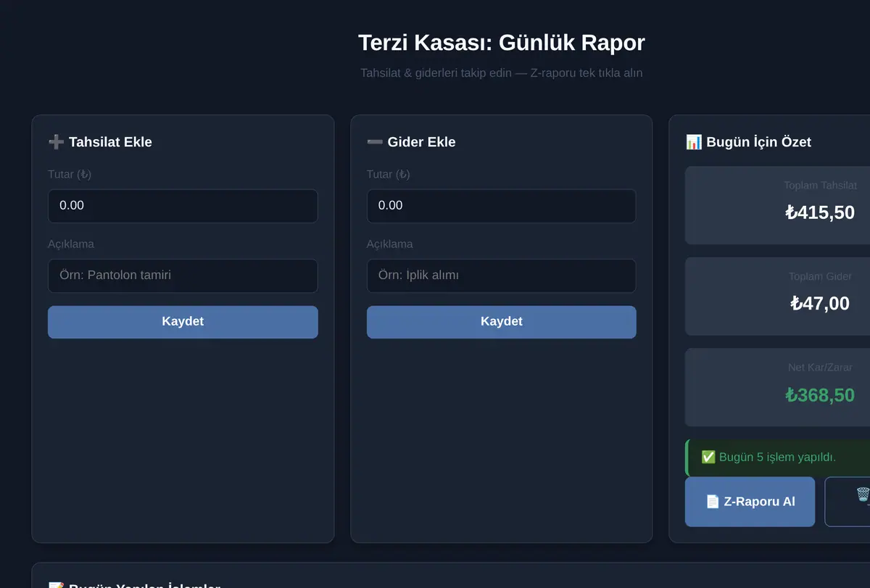This screenshot has width=870, height=588.
Task: Click the green checkmark in the işlem notice
Action: tap(708, 457)
